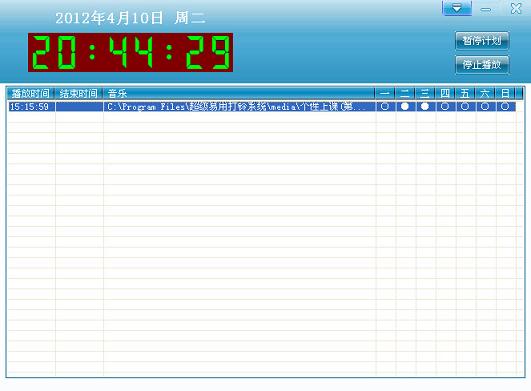This screenshot has height=391, width=531.
Task: Click the 五 (Friday) column header
Action: 465,93
